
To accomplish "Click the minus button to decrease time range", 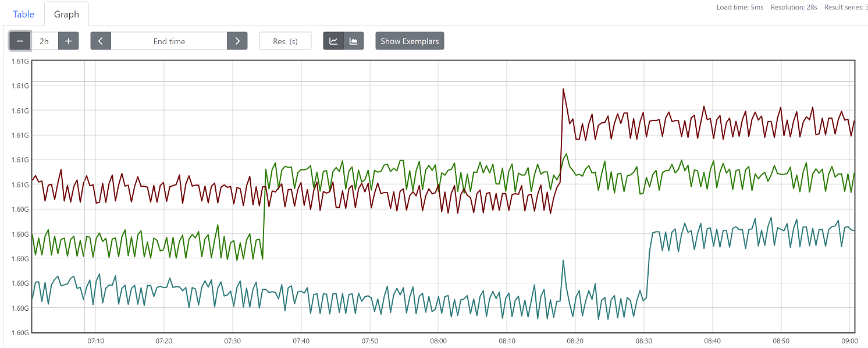I will pos(20,41).
